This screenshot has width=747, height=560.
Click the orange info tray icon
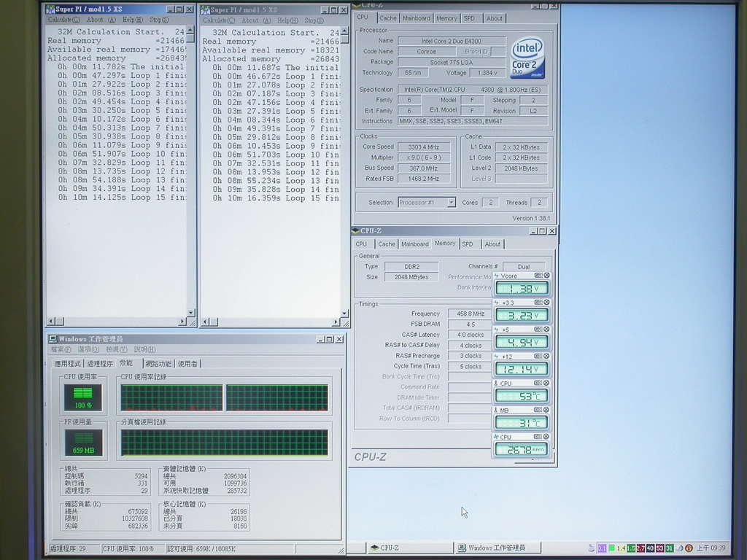click(x=689, y=548)
